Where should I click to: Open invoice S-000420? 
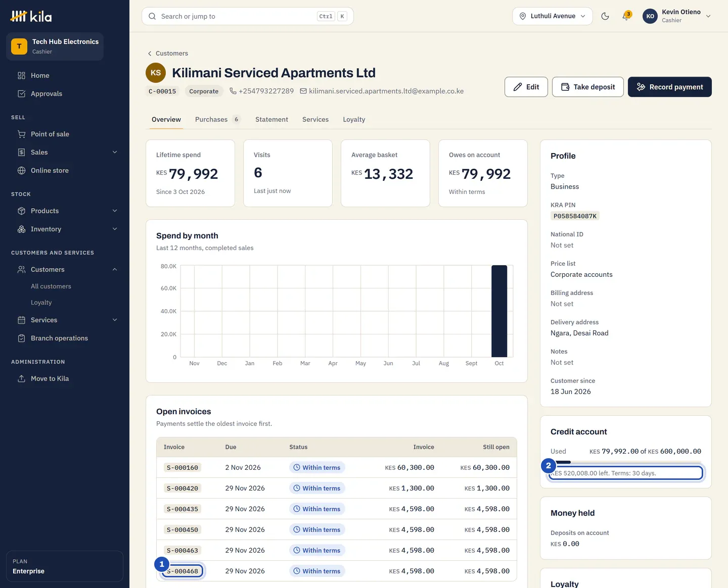pyautogui.click(x=183, y=488)
